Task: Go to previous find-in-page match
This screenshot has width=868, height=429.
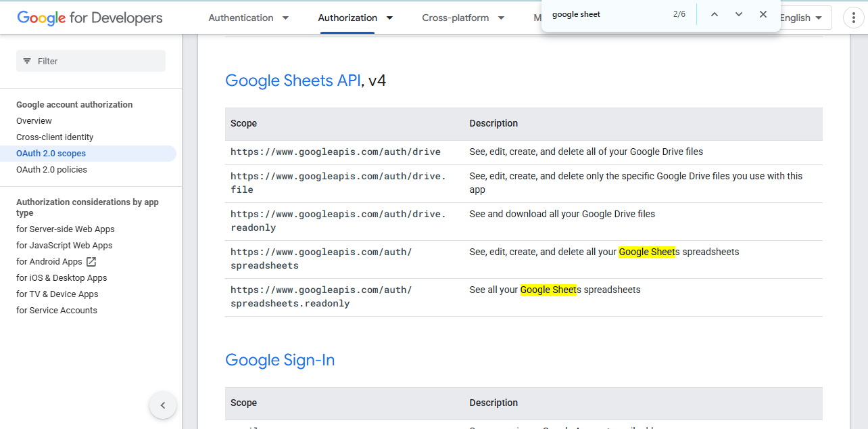Action: click(x=715, y=14)
